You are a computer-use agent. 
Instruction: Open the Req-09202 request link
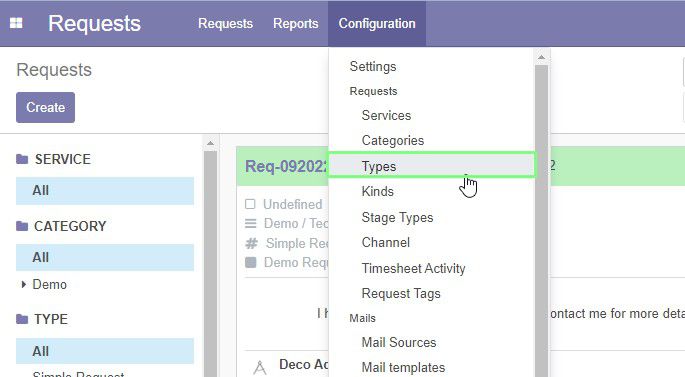click(x=286, y=166)
